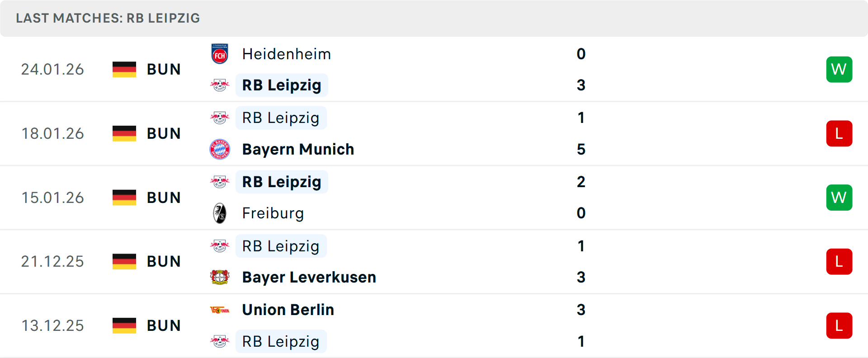The height and width of the screenshot is (358, 868).
Task: Click the green W badge for the Heidenheim match
Action: [839, 69]
